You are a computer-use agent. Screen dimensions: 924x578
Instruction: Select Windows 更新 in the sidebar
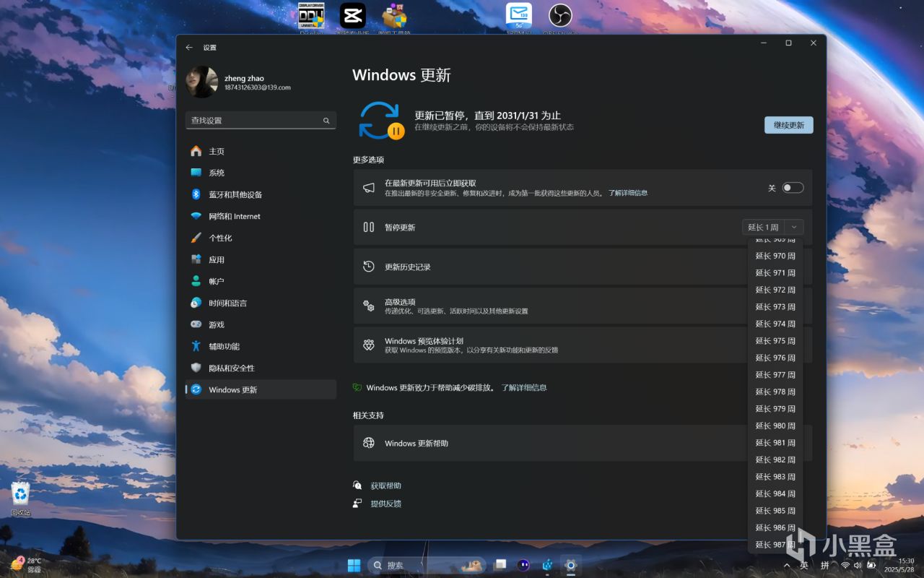[x=261, y=389]
